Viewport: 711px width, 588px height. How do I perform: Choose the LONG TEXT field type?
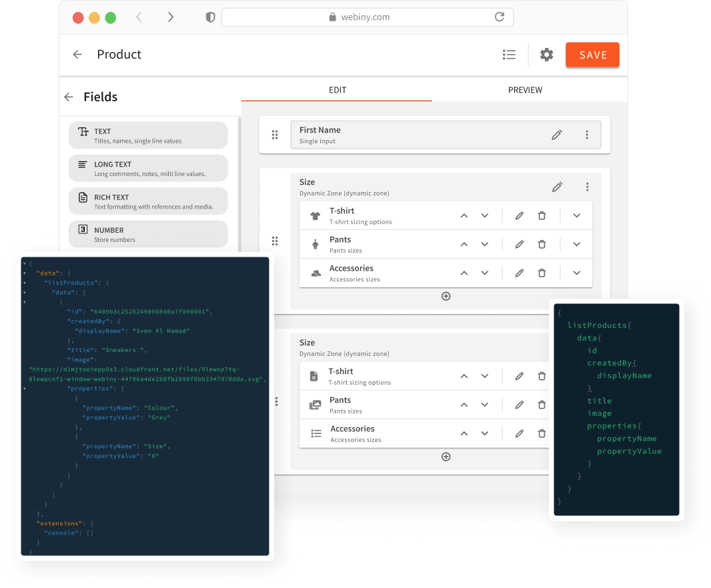point(148,169)
